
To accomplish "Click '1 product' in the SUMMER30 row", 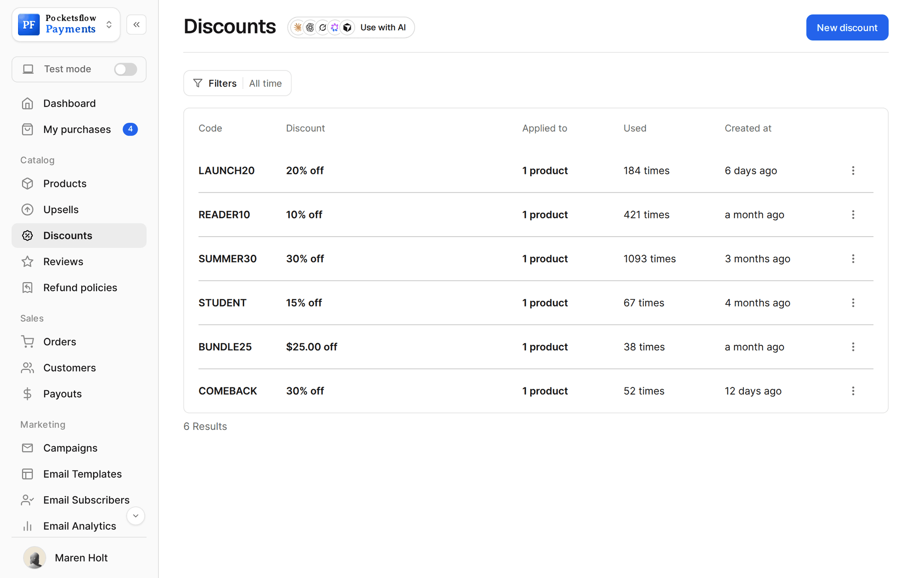I will pos(545,259).
